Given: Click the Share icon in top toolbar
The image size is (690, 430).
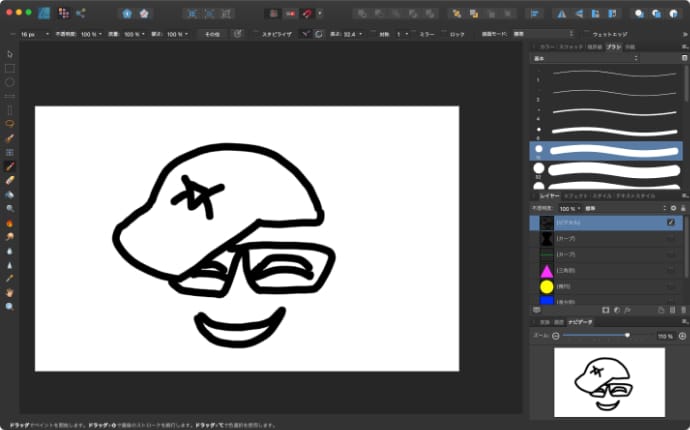Looking at the screenshot, I should [x=81, y=14].
